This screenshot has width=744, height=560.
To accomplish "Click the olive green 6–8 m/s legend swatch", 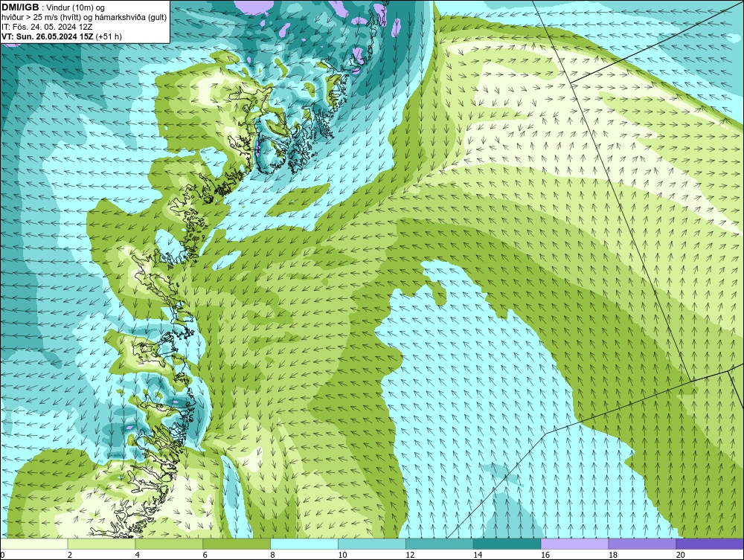I will coord(237,544).
